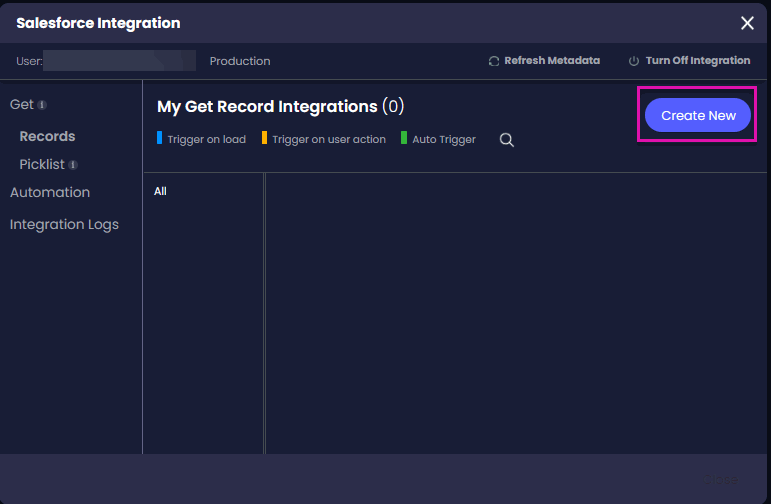The image size is (771, 504).
Task: Select Records in the sidebar
Action: [47, 136]
